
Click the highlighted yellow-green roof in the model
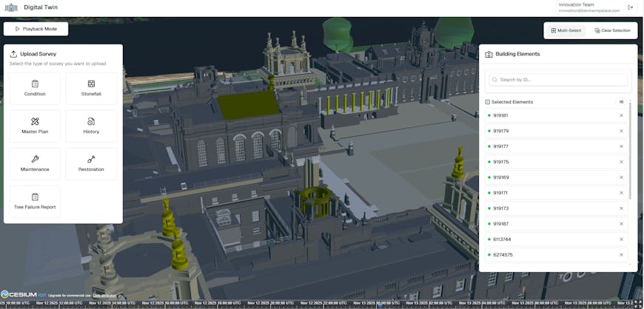tap(249, 105)
